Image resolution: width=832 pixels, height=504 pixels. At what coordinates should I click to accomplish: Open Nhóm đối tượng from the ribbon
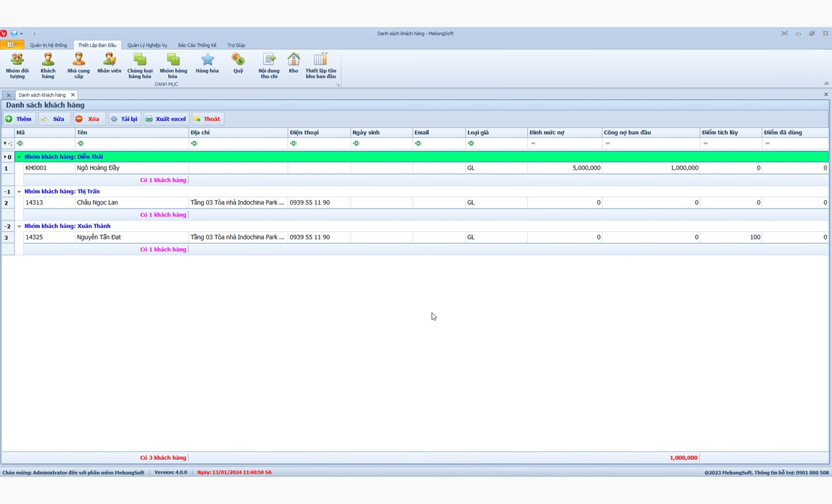click(x=17, y=66)
